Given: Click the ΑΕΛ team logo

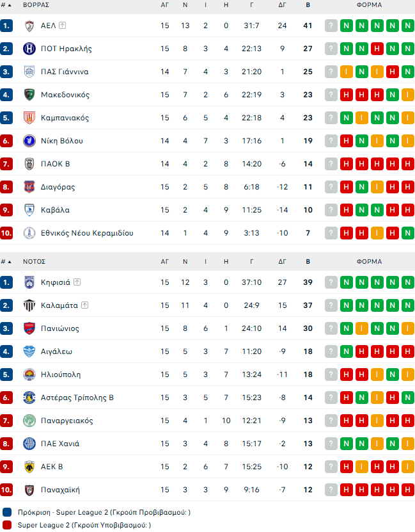Looking at the screenshot, I should point(29,26).
